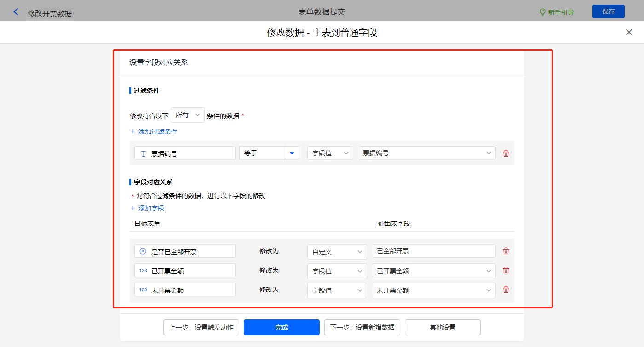
Task: Go to 下一步：设置新增数据
Action: pyautogui.click(x=362, y=327)
